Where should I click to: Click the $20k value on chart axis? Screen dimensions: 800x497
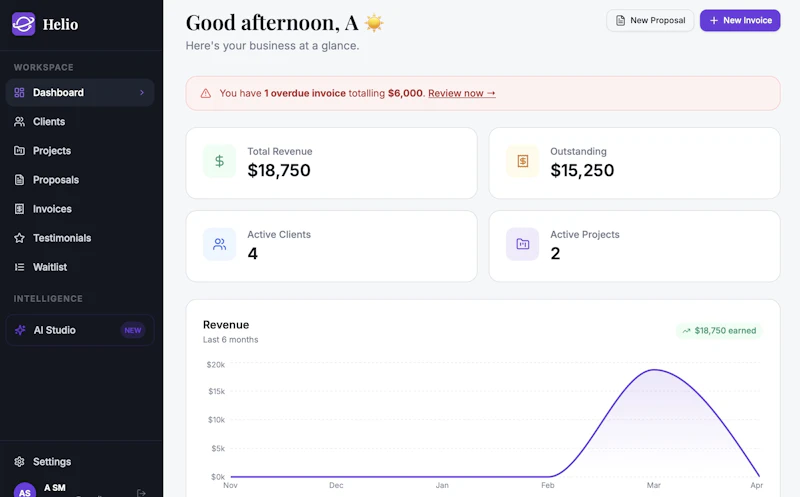point(216,365)
